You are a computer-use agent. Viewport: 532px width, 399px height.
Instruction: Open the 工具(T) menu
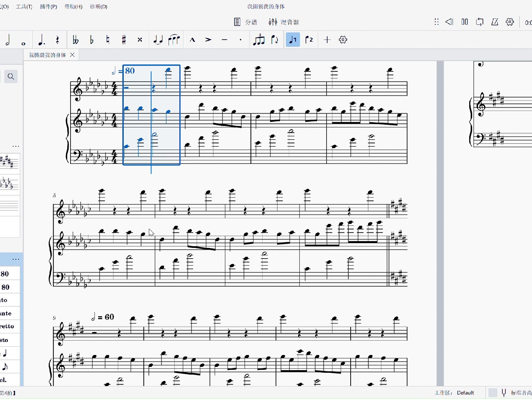24,7
